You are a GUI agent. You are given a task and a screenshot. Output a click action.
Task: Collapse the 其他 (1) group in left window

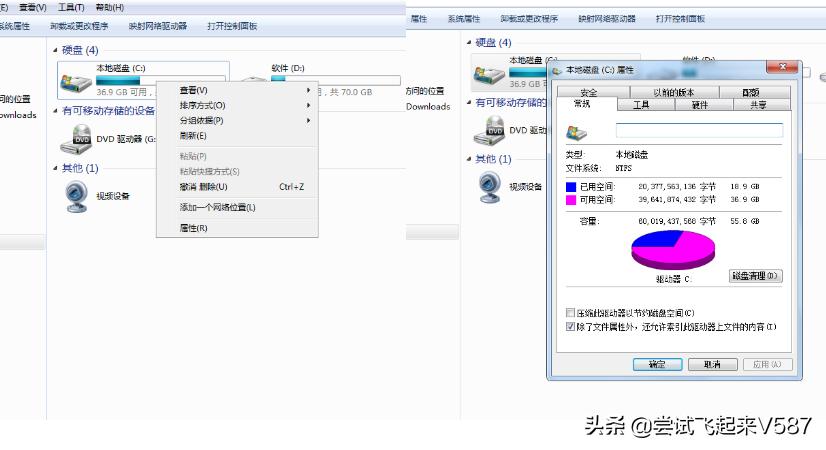click(55, 168)
